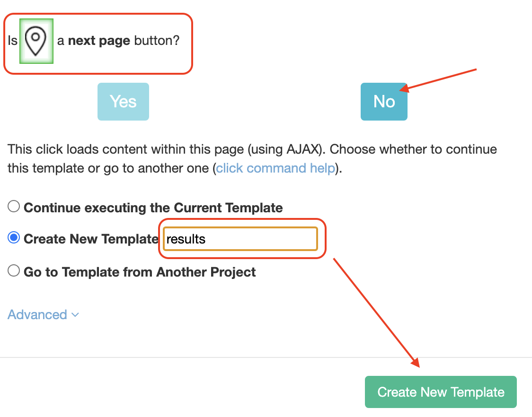Image resolution: width=532 pixels, height=417 pixels.
Task: Select the Create New Template radio button
Action: click(14, 238)
